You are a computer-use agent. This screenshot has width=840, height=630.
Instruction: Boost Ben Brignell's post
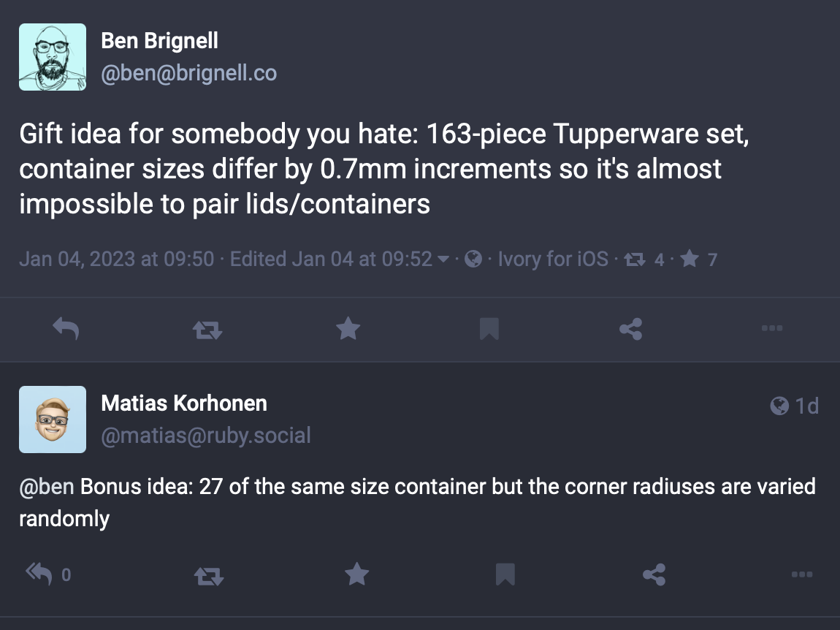[x=207, y=329]
